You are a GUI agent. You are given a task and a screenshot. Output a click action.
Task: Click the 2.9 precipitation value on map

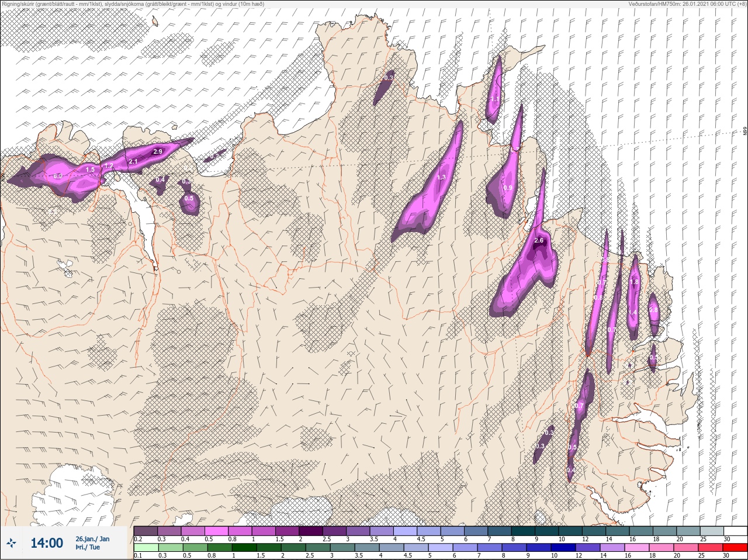click(x=157, y=151)
